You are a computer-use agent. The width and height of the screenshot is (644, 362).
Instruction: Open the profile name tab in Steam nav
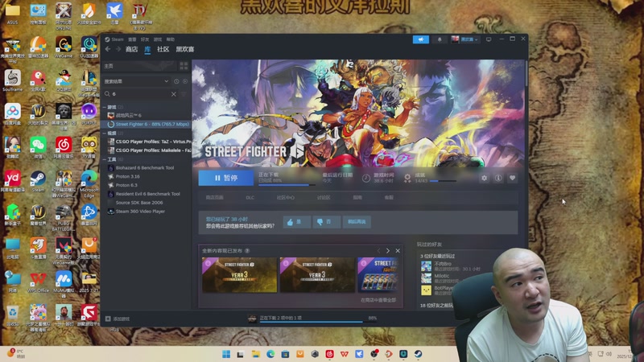[x=185, y=49]
